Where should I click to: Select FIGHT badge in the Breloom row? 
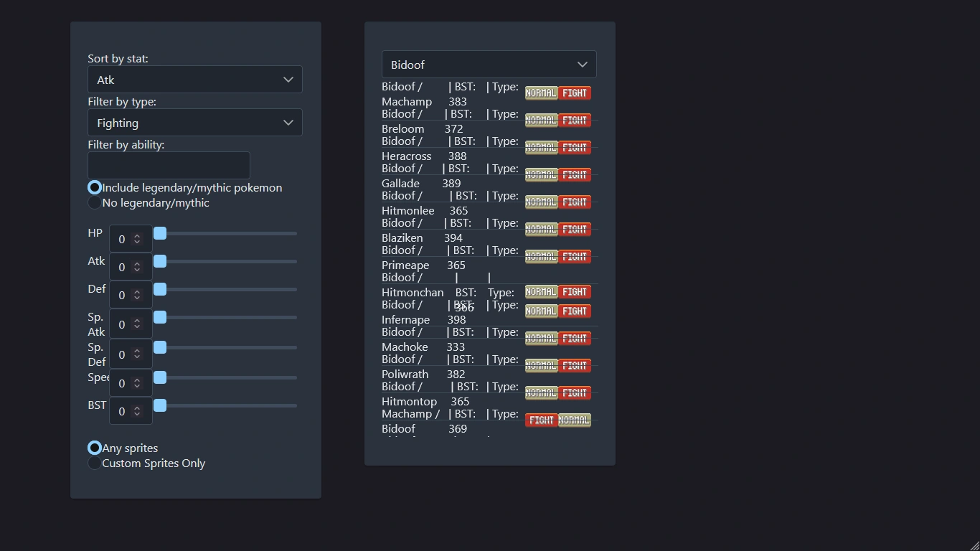[x=575, y=121]
